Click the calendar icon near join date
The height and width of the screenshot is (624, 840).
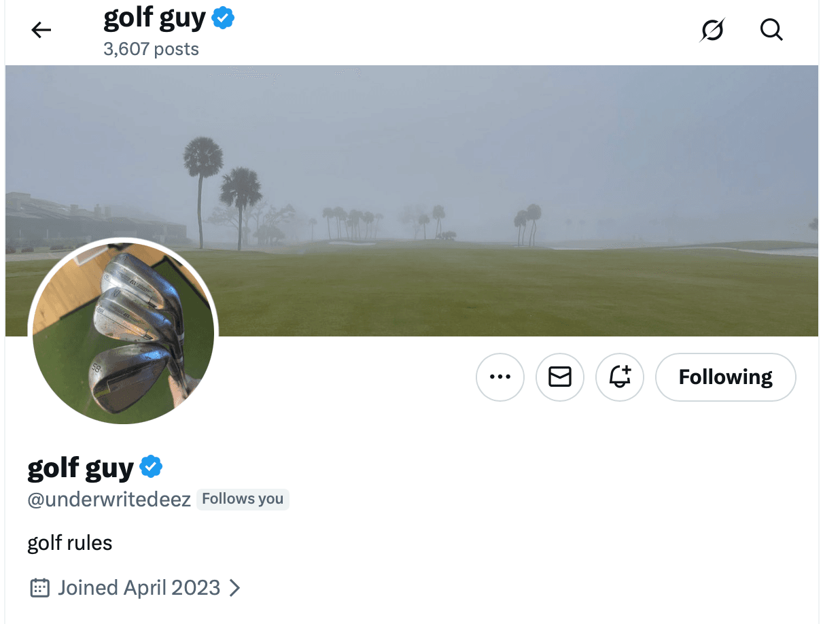tap(40, 588)
